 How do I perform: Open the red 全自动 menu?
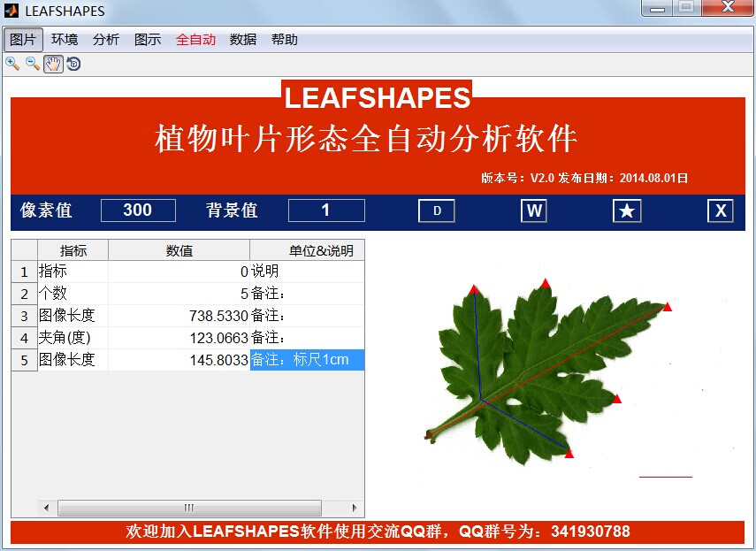[195, 40]
